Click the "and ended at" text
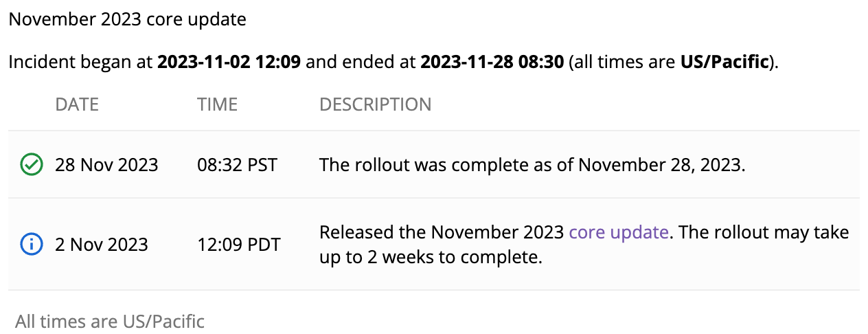The width and height of the screenshot is (868, 334). pos(361,63)
